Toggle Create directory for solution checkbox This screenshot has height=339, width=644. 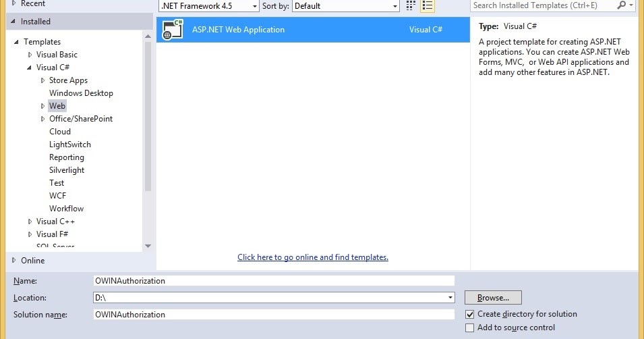(469, 314)
